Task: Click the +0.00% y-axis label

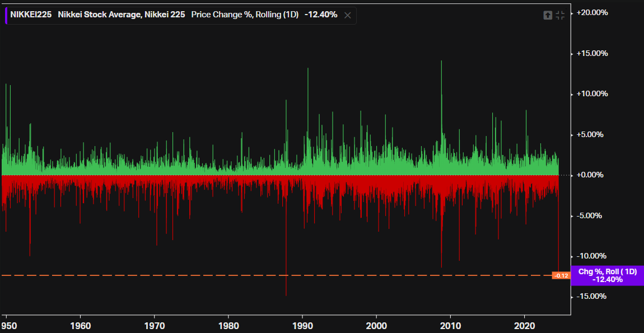Action: (590, 175)
